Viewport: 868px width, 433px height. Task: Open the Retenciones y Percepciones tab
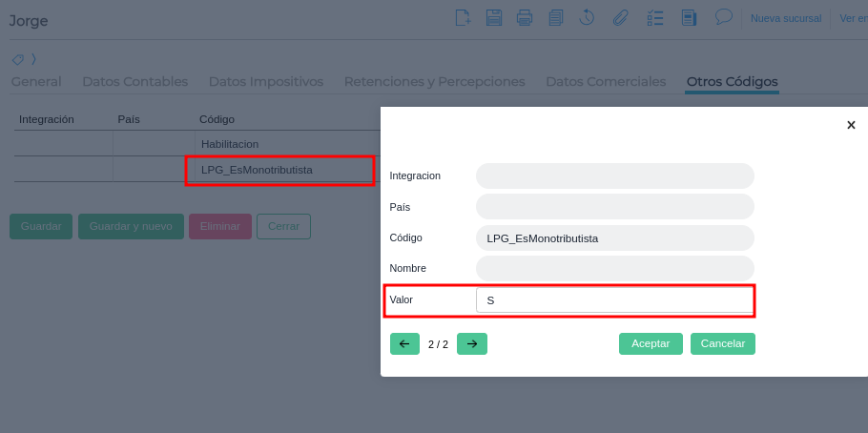click(434, 82)
